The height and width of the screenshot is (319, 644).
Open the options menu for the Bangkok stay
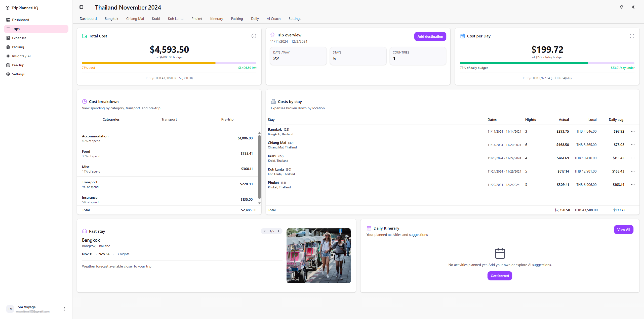click(x=633, y=131)
